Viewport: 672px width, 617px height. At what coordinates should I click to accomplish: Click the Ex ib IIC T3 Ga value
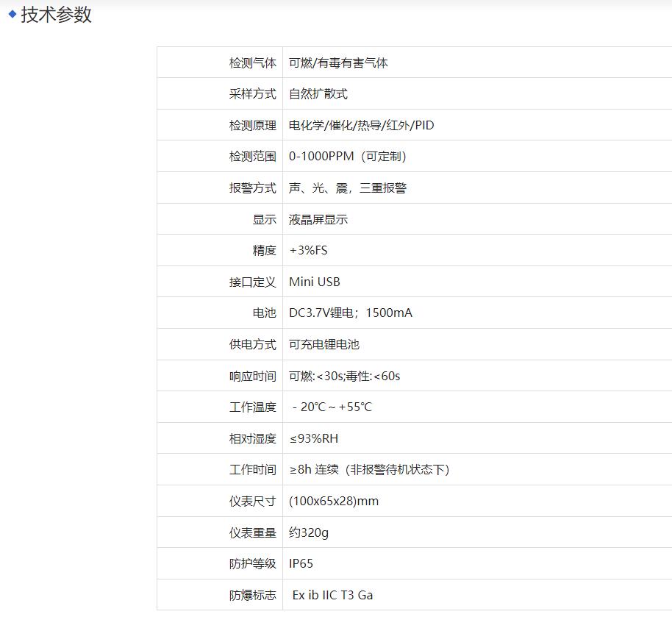pyautogui.click(x=332, y=596)
